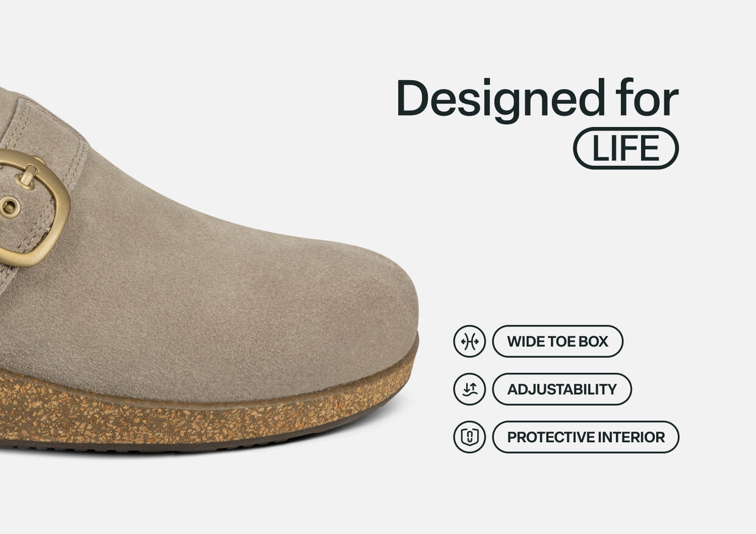Screen dimensions: 756x534
Task: Select the PROTECTIVE INTERIOR pill label
Action: tap(586, 437)
